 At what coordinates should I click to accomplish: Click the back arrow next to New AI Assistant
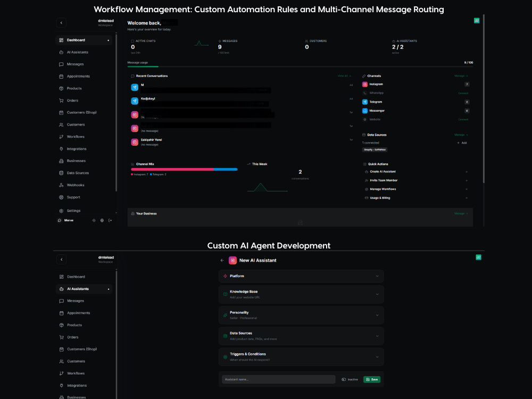point(222,261)
